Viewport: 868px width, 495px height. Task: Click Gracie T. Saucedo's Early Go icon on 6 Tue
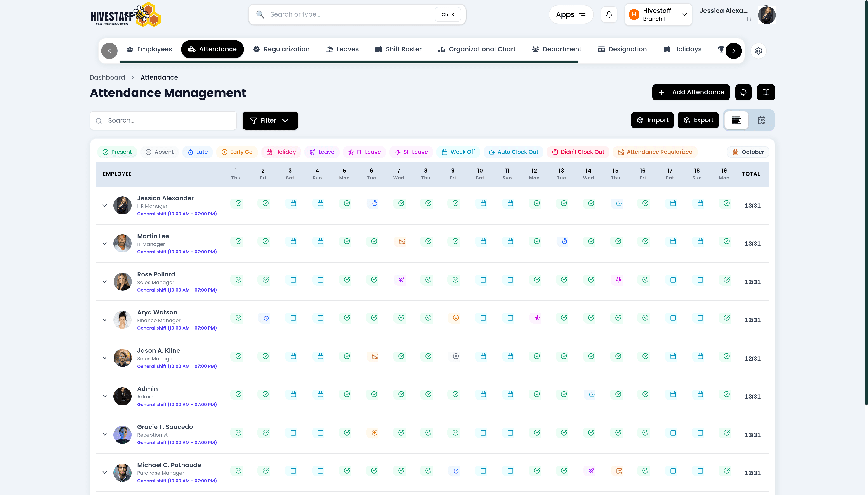374,433
